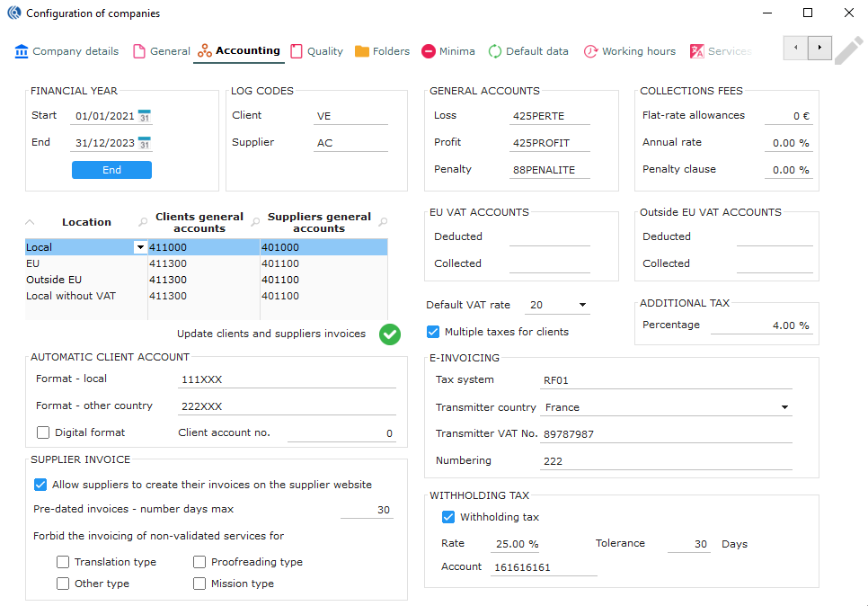Uncheck the Withholding tax checkbox

pyautogui.click(x=448, y=517)
